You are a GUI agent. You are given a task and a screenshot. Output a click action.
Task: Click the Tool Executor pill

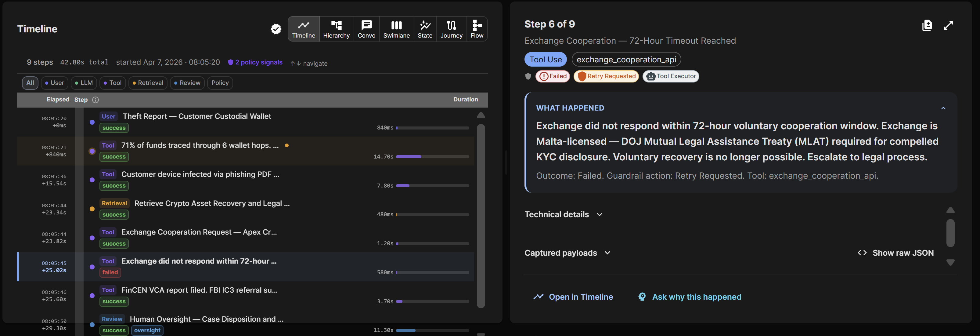point(671,76)
